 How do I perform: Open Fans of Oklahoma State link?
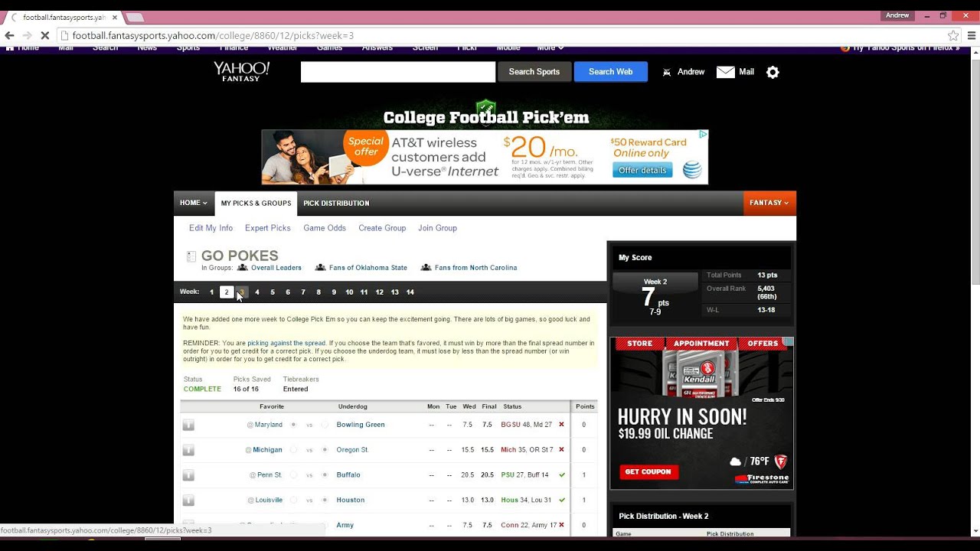click(x=368, y=268)
